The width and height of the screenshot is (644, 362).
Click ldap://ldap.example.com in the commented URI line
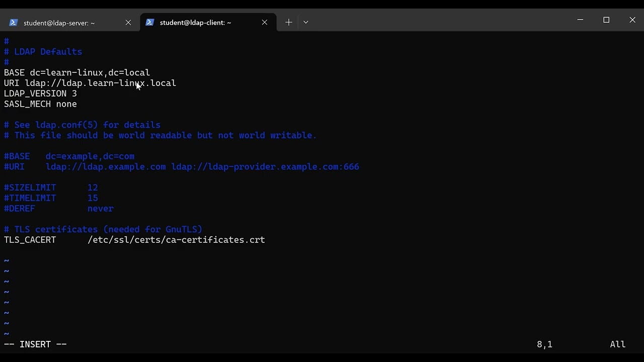click(x=106, y=167)
